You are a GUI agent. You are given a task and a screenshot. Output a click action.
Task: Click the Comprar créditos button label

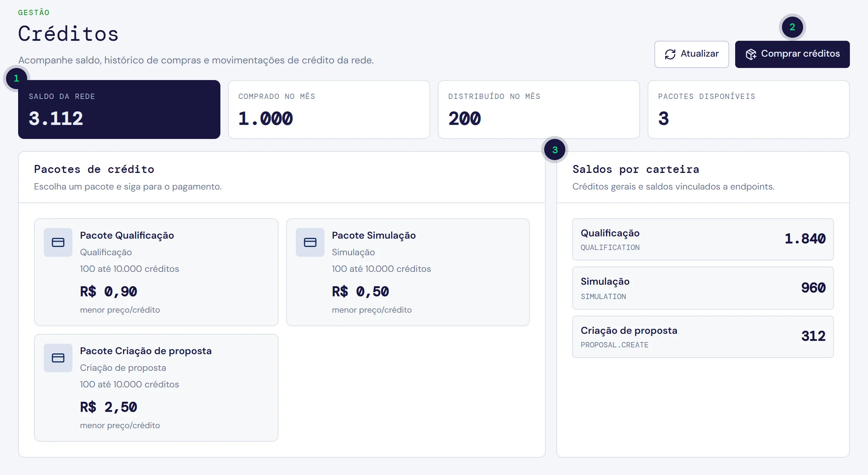click(800, 54)
